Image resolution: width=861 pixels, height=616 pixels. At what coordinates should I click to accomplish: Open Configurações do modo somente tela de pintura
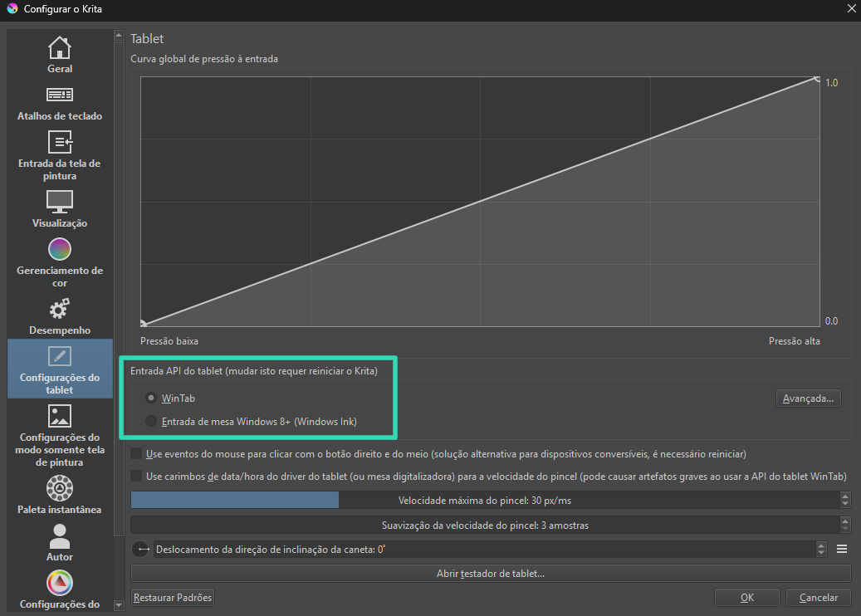pos(59,436)
